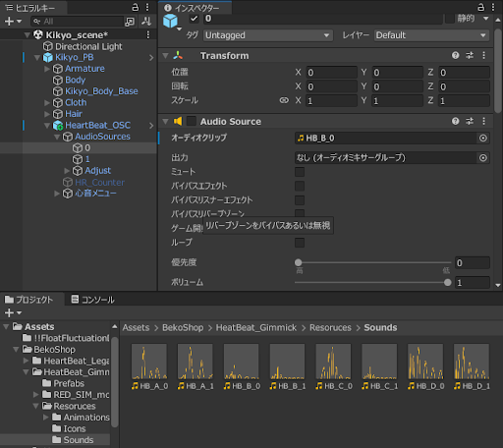Viewport: 503px width, 448px height.
Task: Toggle the Loop checkbox
Action: click(300, 243)
